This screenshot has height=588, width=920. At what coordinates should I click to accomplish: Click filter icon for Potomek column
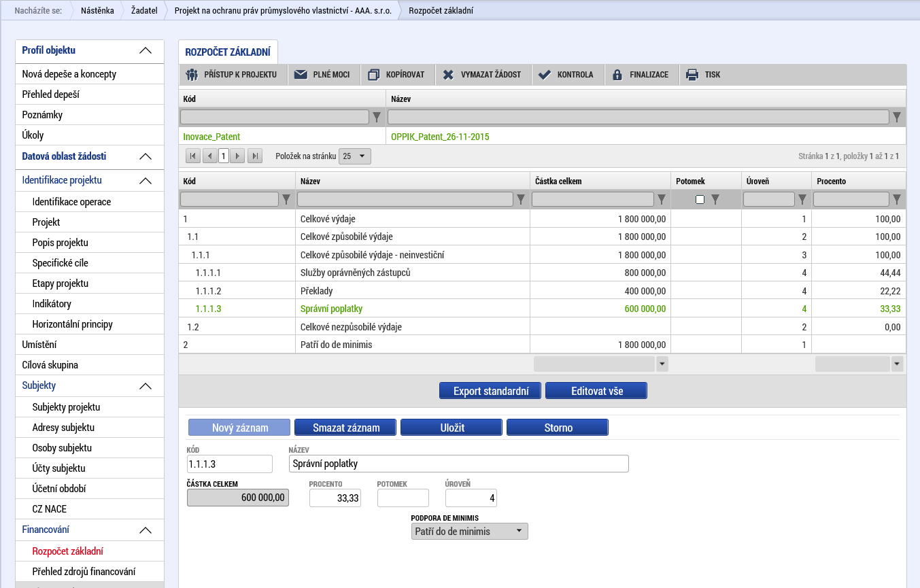pos(715,199)
